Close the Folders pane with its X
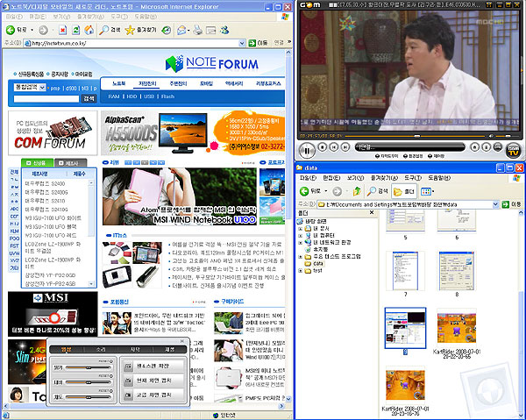The image size is (526, 420). click(x=372, y=213)
